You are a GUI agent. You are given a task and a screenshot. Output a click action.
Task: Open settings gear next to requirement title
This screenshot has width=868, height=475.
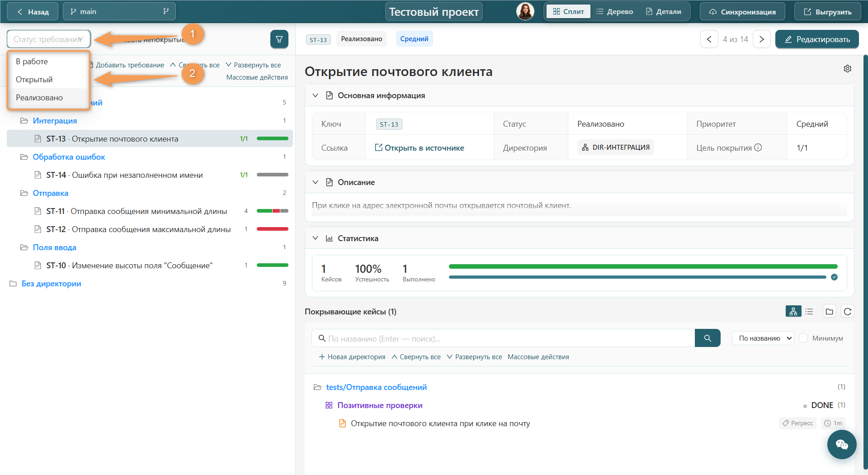848,68
